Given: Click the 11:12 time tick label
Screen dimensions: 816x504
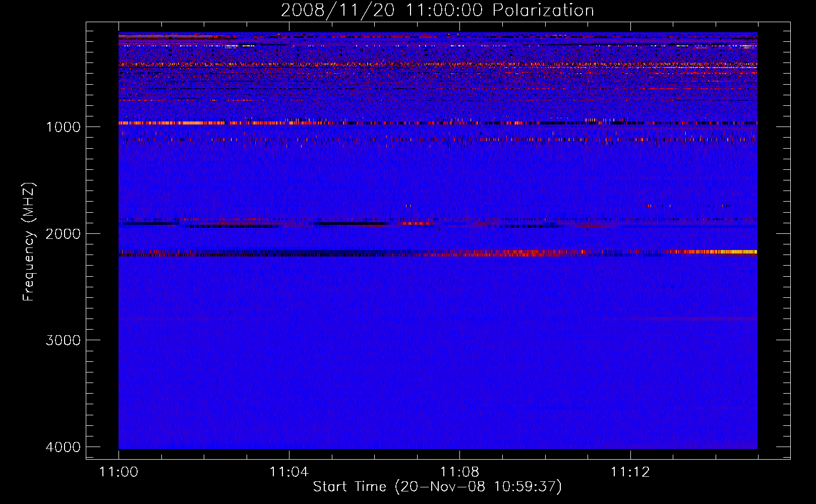Looking at the screenshot, I should click(630, 472).
